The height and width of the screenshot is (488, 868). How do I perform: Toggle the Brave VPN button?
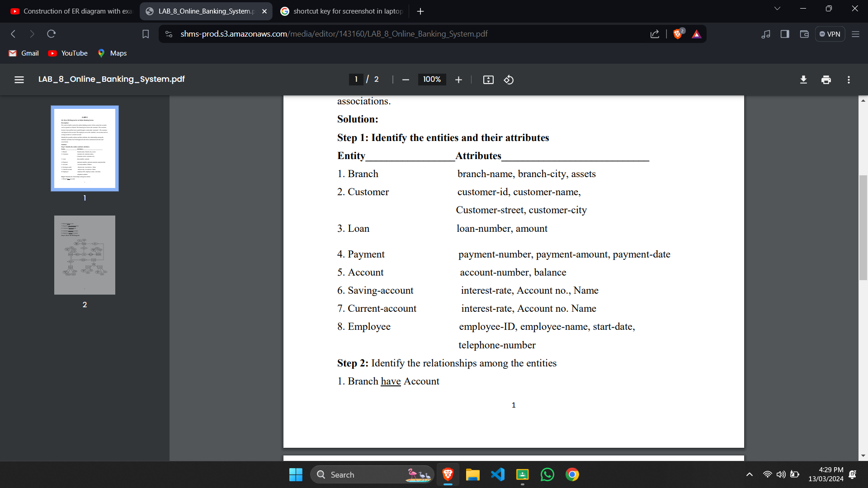click(830, 34)
